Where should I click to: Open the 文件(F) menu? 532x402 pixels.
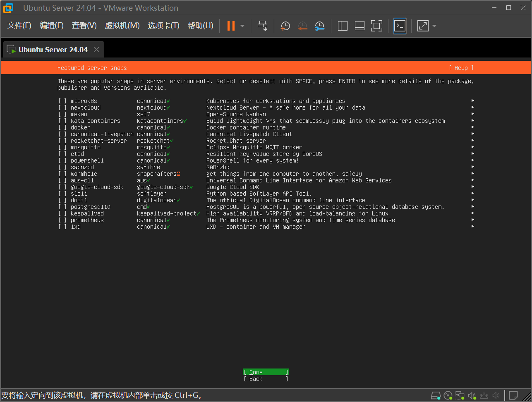(19, 26)
